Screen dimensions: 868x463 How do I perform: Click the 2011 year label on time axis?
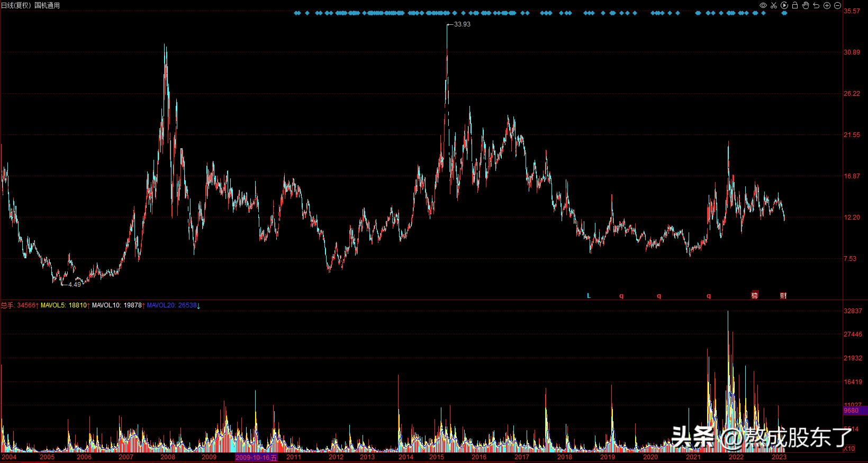coord(294,457)
